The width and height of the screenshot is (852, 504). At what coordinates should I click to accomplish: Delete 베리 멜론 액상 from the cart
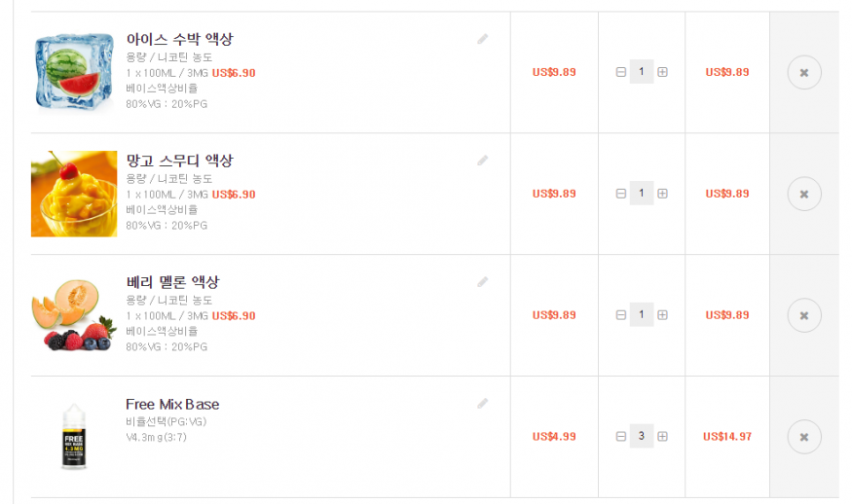coord(803,315)
